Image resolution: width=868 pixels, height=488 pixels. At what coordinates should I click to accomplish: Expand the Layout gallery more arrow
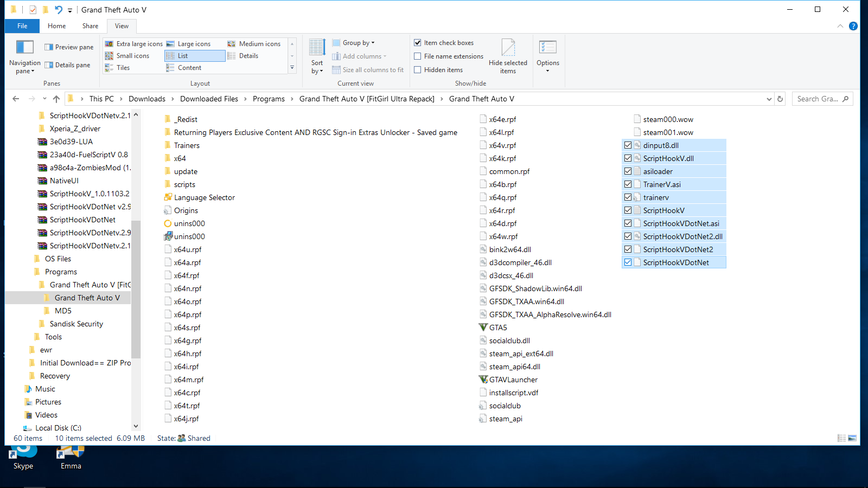click(292, 68)
